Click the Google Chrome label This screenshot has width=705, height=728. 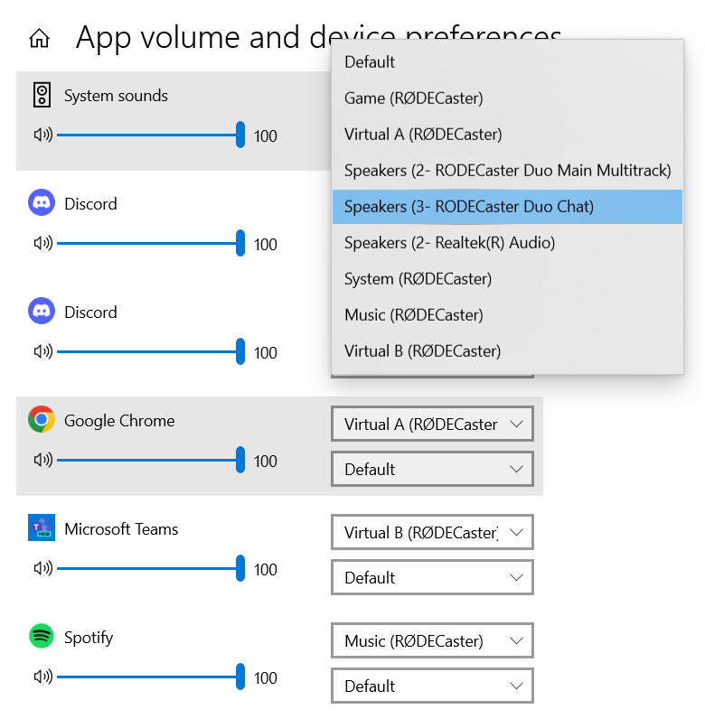tap(119, 421)
